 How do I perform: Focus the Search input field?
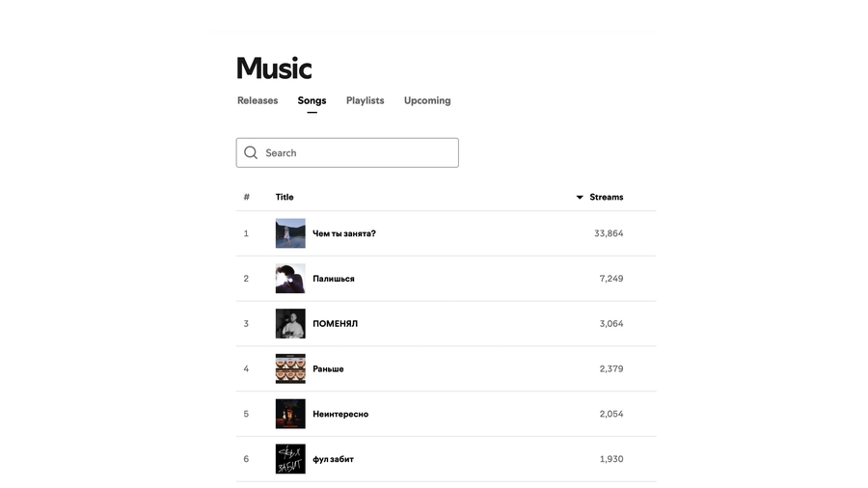pos(357,152)
